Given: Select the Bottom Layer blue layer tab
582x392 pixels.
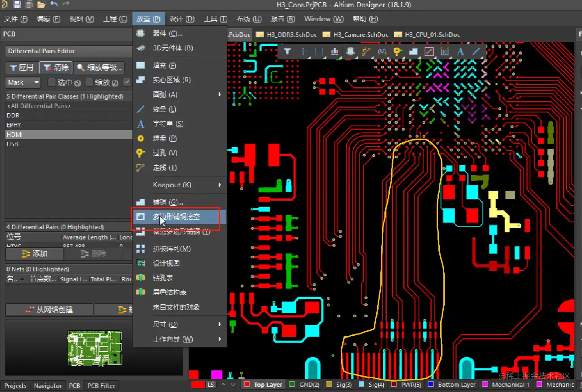Looking at the screenshot, I should (451, 385).
